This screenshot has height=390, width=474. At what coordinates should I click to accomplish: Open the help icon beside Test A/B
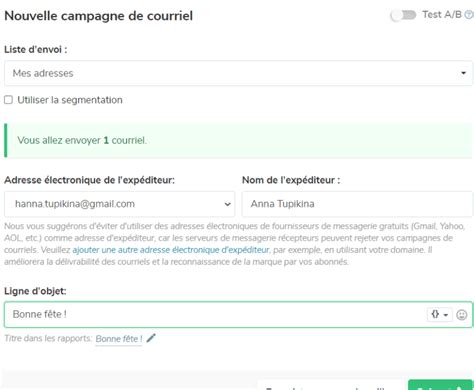tap(469, 15)
